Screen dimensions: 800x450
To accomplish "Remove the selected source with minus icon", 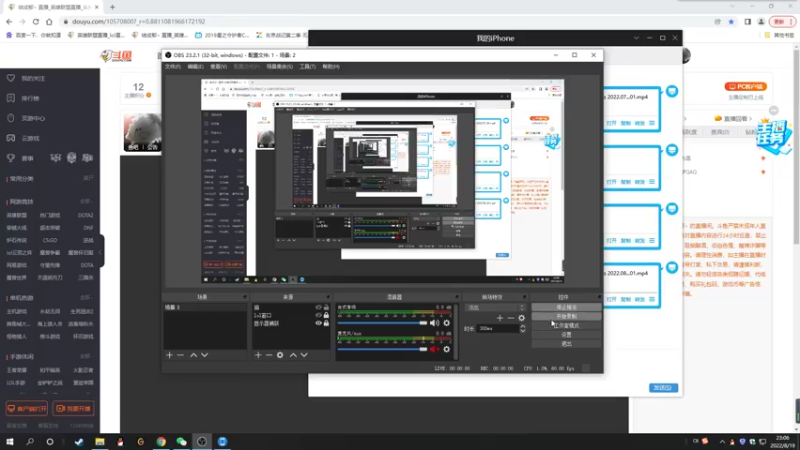I will (x=269, y=355).
